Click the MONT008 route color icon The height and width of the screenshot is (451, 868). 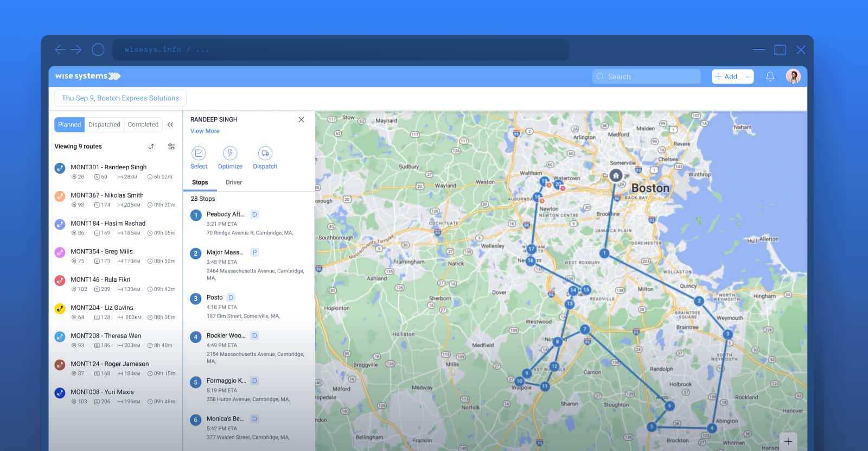(60, 393)
